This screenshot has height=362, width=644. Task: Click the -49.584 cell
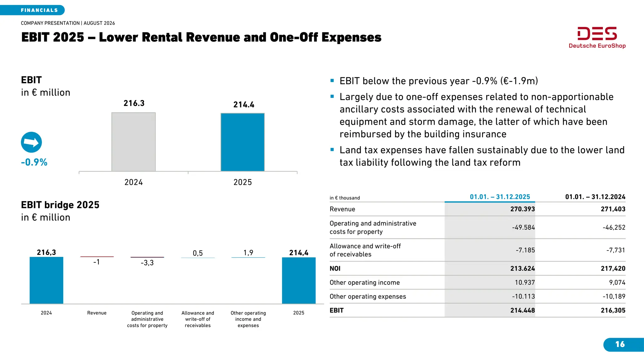523,228
